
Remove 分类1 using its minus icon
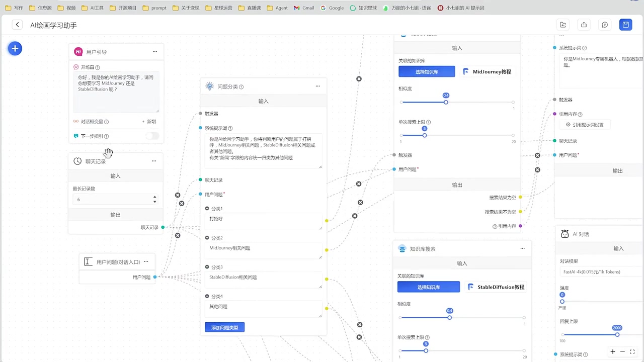click(x=207, y=209)
